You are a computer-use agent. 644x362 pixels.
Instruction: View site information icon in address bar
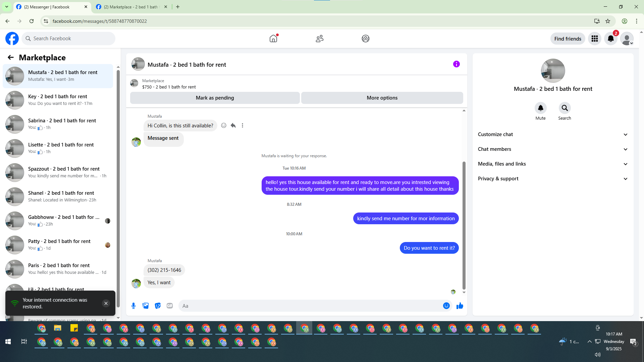[x=46, y=21]
